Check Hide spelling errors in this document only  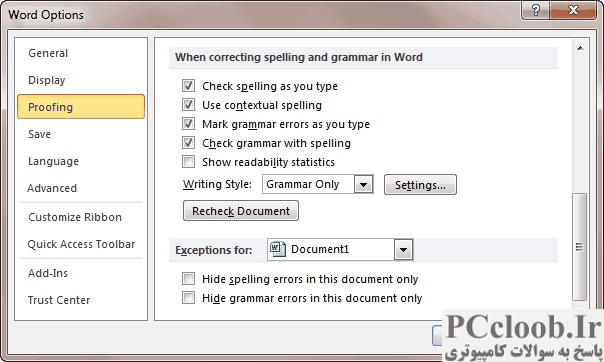188,278
